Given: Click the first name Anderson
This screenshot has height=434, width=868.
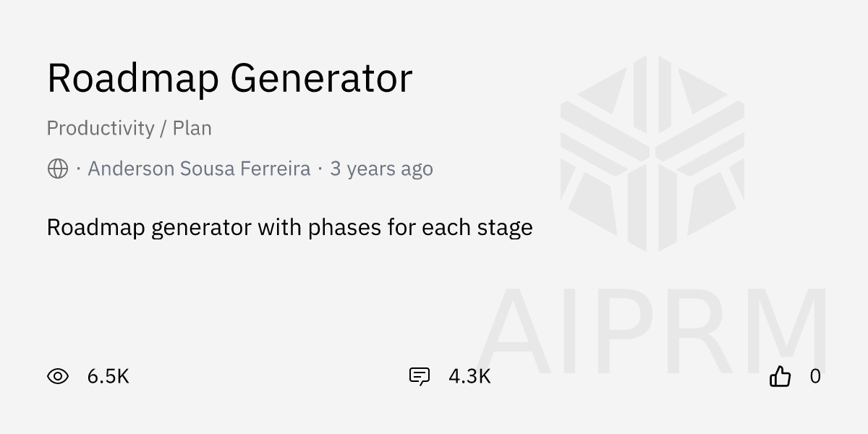Looking at the screenshot, I should coord(132,169).
